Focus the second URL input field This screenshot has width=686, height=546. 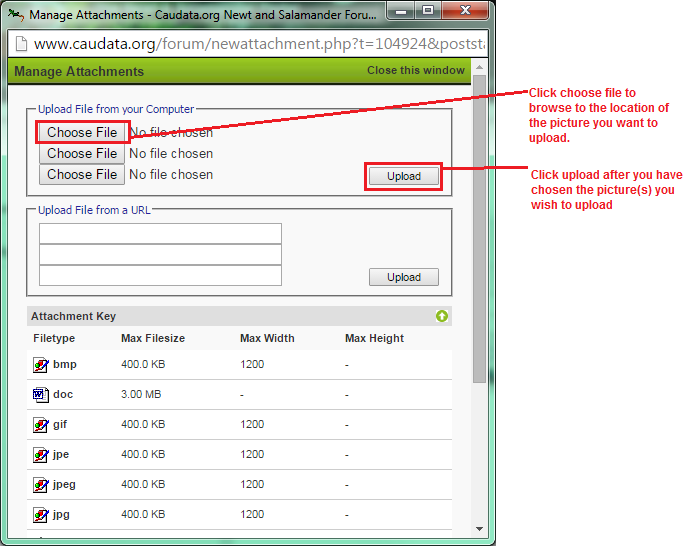coord(160,255)
